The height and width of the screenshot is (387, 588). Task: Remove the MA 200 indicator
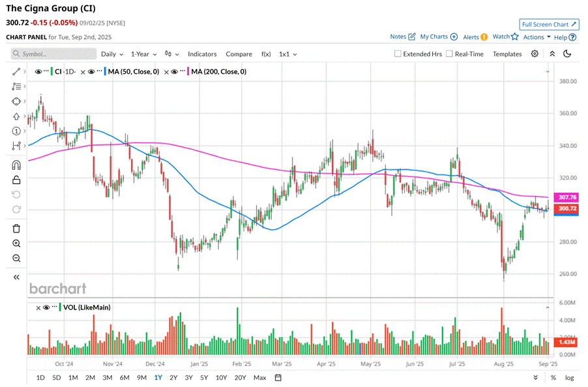[166, 72]
